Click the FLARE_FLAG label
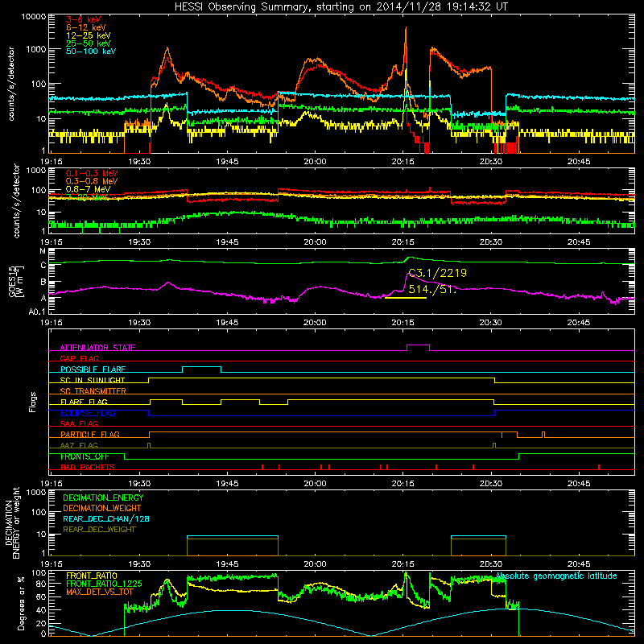644x644 pixels. (x=84, y=402)
